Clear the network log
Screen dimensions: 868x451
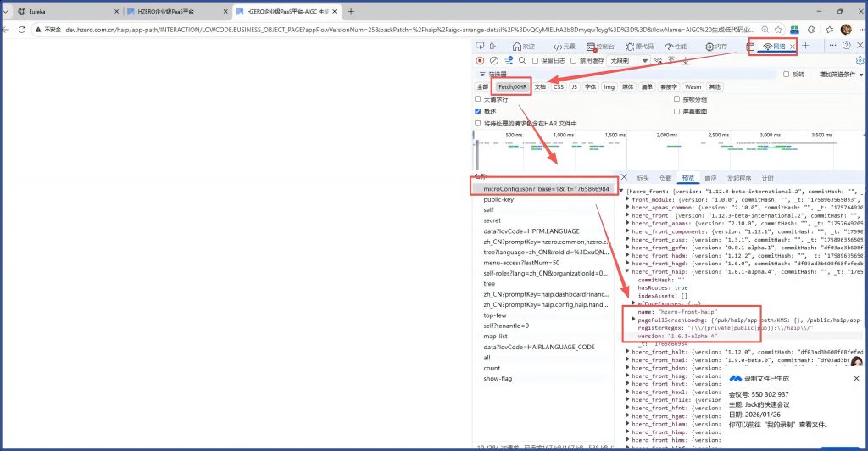[494, 60]
